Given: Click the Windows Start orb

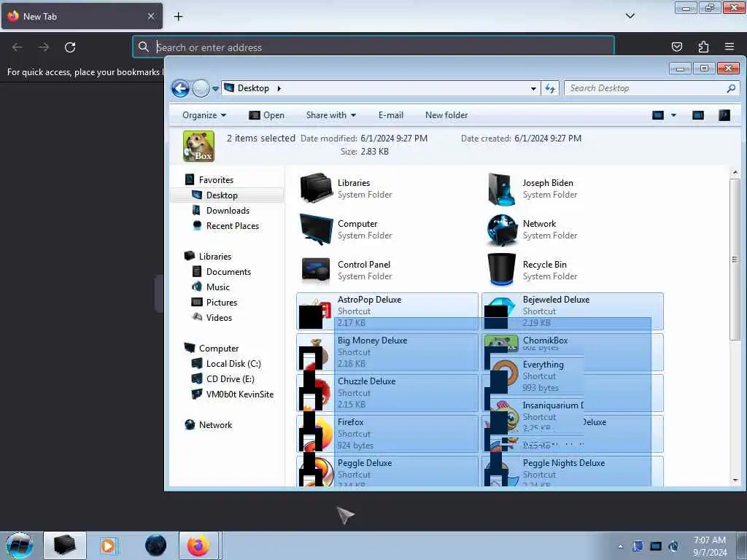Looking at the screenshot, I should tap(20, 545).
